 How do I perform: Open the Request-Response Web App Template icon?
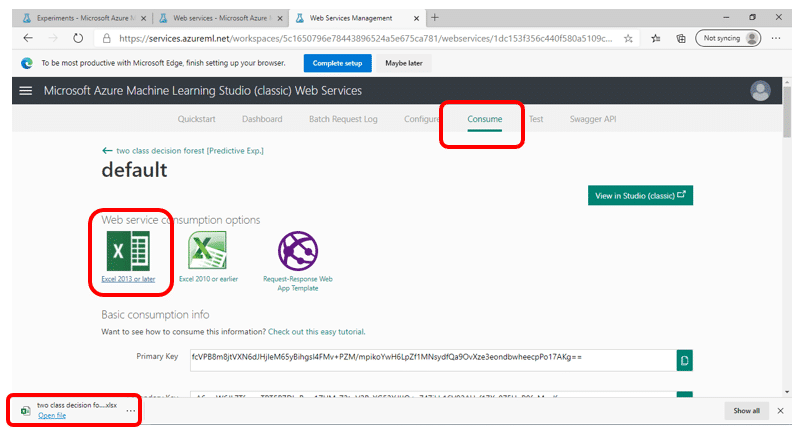tap(297, 250)
